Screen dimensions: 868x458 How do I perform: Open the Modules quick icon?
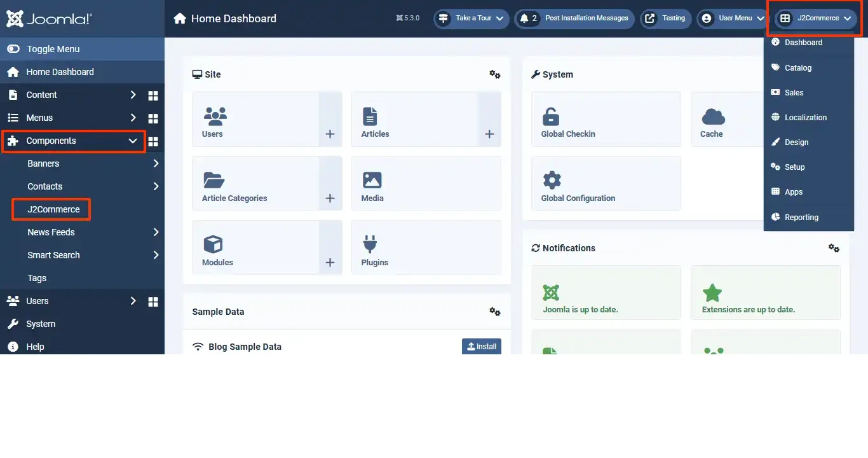tap(255, 247)
